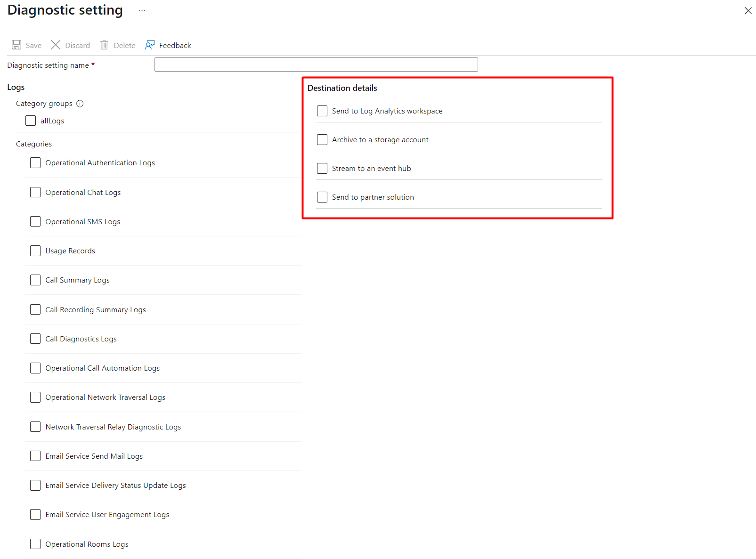Screen dimensions: 756x559
Task: Enable Call Summary Logs collection
Action: [x=35, y=280]
